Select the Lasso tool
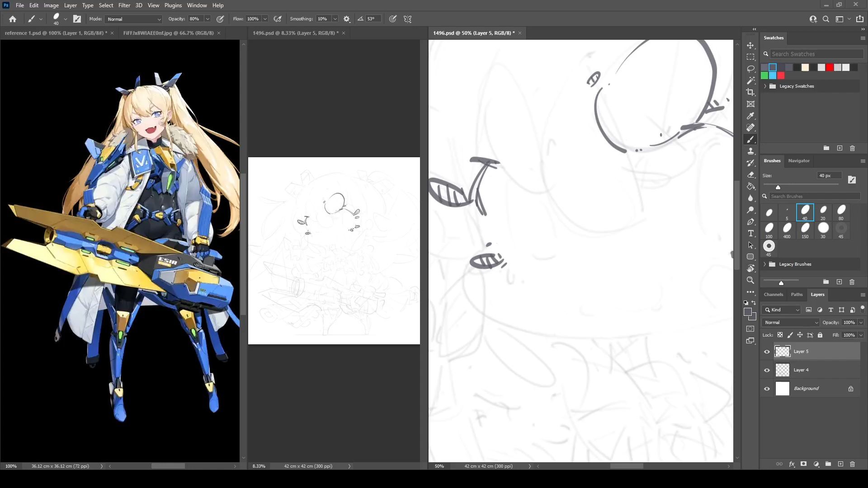The width and height of the screenshot is (868, 488). click(750, 69)
